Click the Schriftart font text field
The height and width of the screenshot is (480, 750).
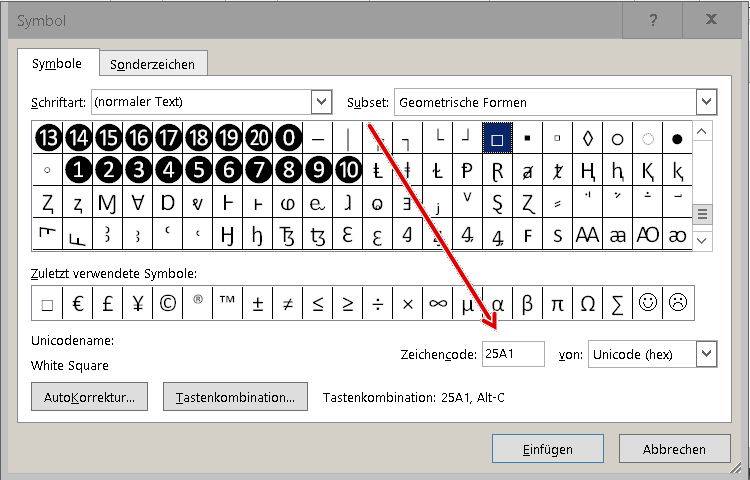pos(201,102)
